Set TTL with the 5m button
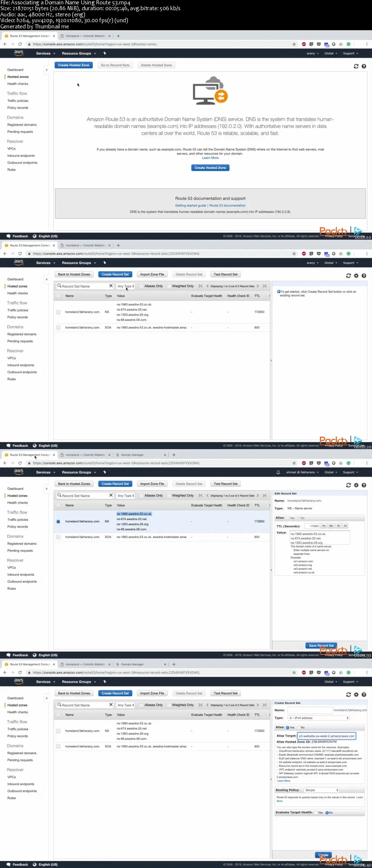The height and width of the screenshot is (868, 372). point(331,526)
